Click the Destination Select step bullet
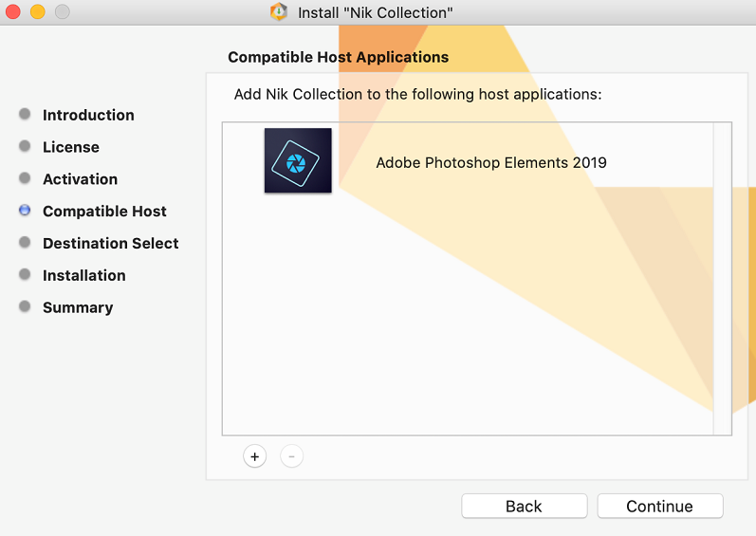Screen dimensions: 756x536 point(25,243)
